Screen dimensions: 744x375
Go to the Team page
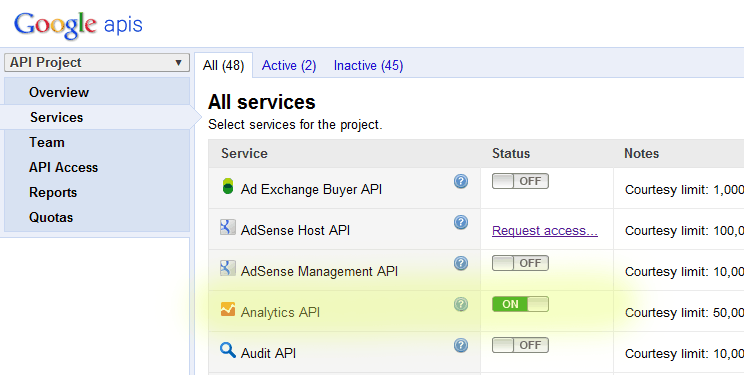pos(46,142)
